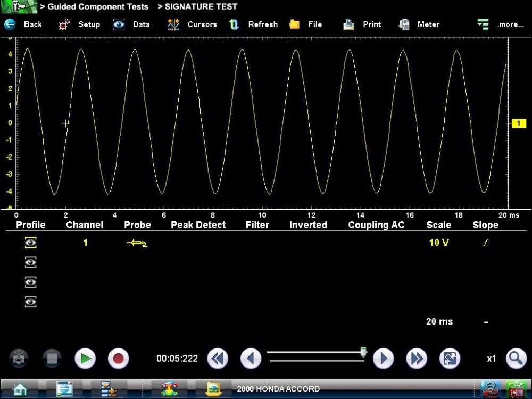Switch to Meter view
This screenshot has height=399, width=532.
pos(404,24)
